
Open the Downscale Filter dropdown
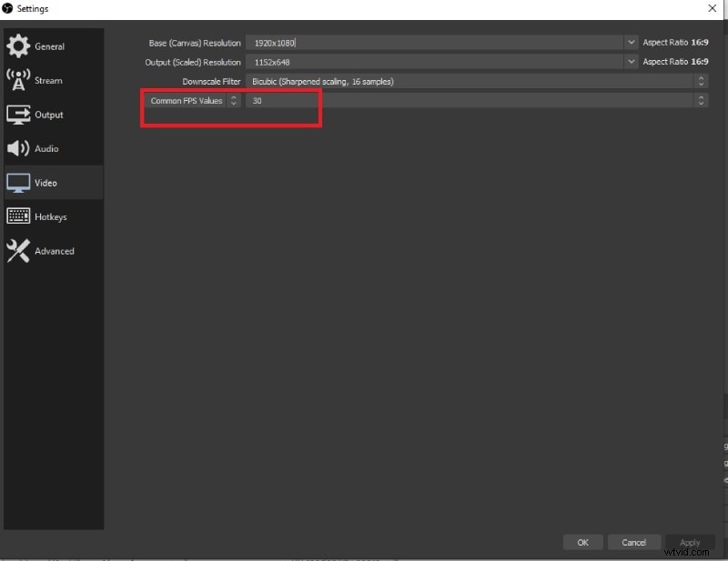tap(700, 81)
